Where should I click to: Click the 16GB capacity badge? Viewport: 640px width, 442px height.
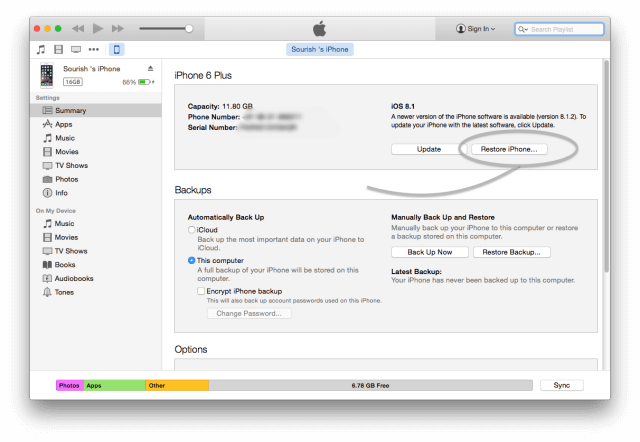click(x=73, y=82)
